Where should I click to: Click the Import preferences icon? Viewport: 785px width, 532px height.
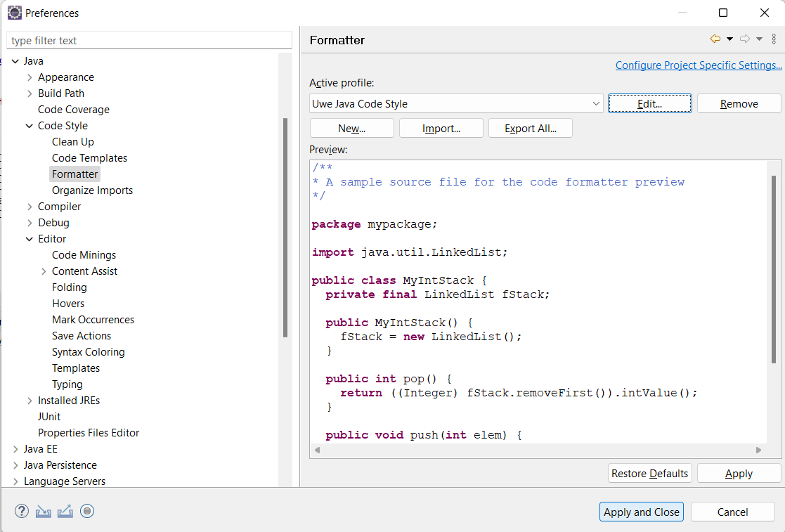[44, 512]
